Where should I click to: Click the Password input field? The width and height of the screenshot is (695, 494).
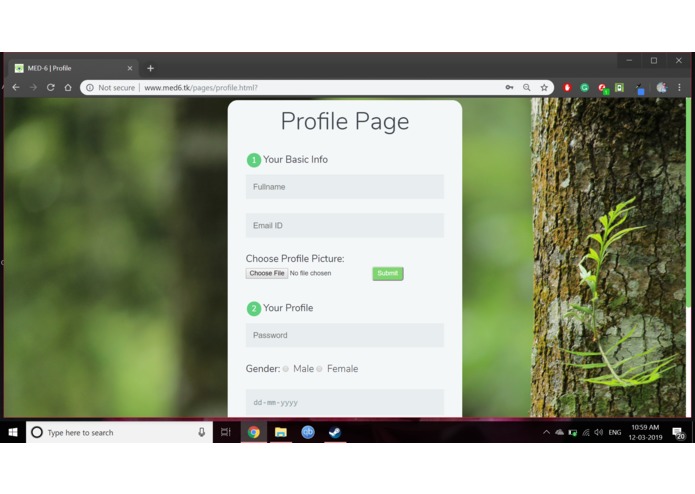pos(344,335)
